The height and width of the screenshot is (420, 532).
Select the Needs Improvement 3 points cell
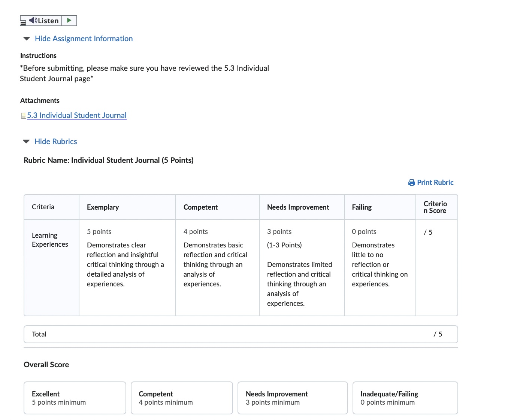(302, 268)
